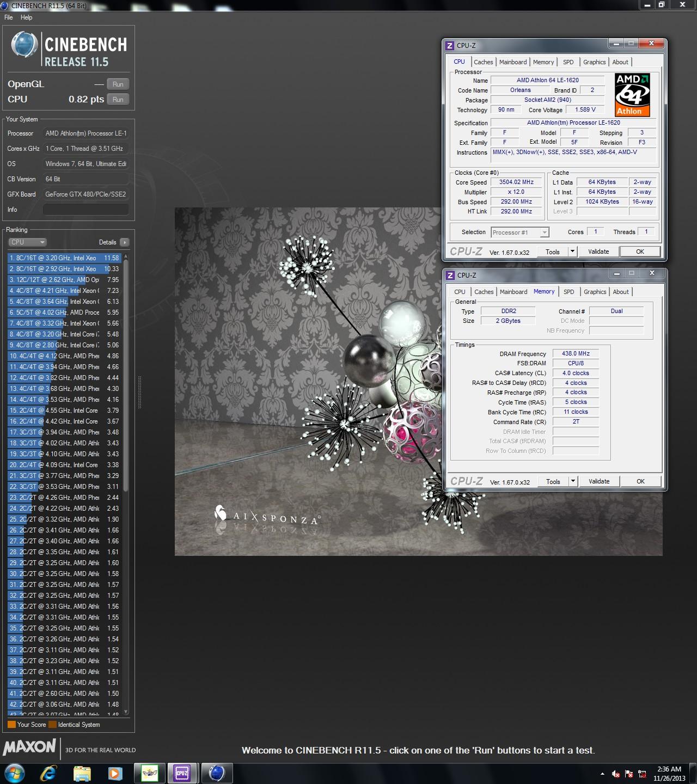The image size is (697, 784).
Task: Open the Processor #1 selection dropdown
Action: [520, 232]
